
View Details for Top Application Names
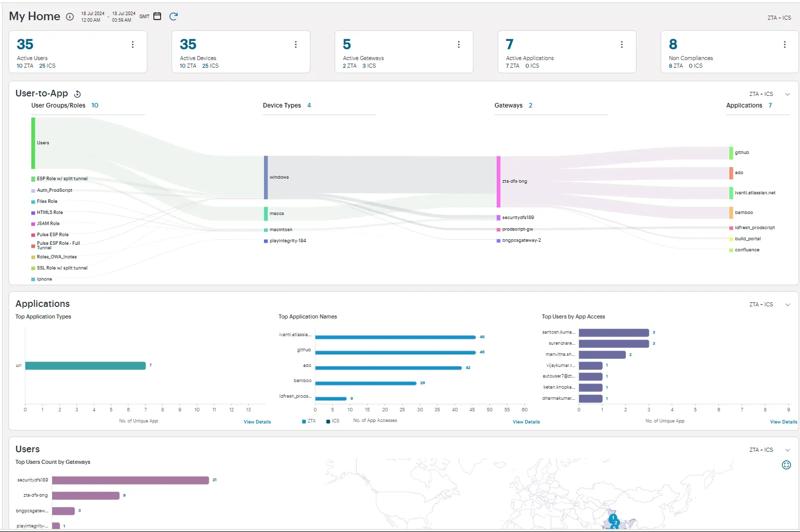(526, 422)
